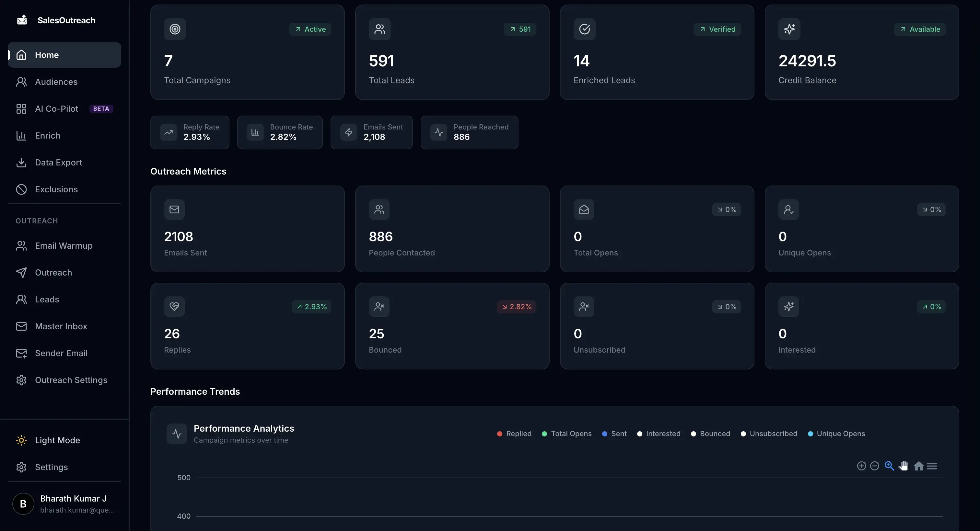Enable selection zoom on the chart
The height and width of the screenshot is (531, 980).
tap(889, 466)
